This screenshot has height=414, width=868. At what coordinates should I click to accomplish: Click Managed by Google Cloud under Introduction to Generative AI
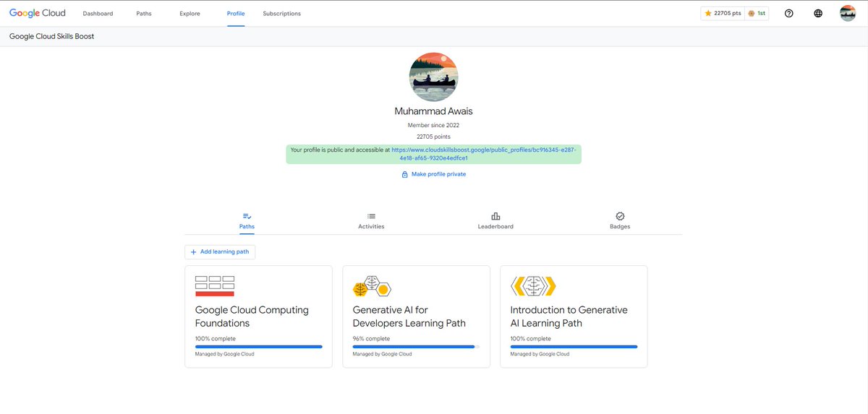(540, 354)
